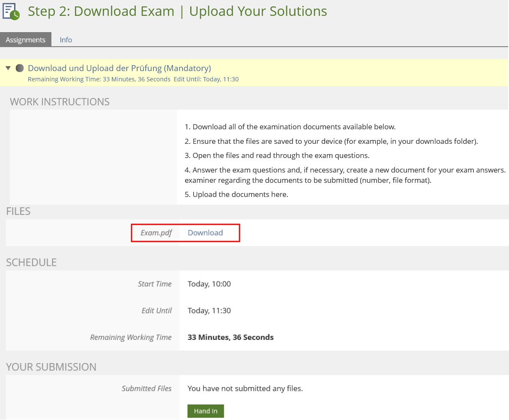Click the Your Submission heading

[x=51, y=367]
